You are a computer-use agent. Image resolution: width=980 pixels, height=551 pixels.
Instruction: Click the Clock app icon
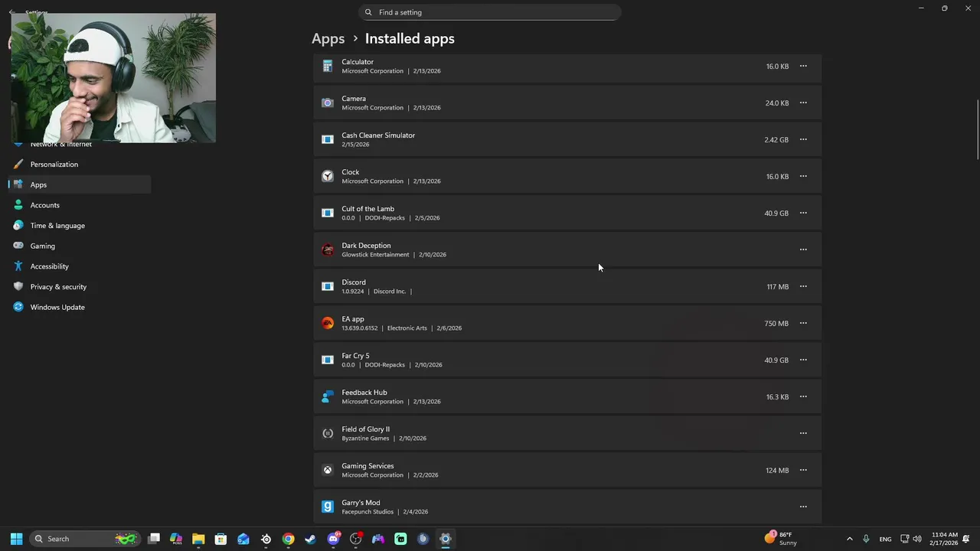(328, 176)
